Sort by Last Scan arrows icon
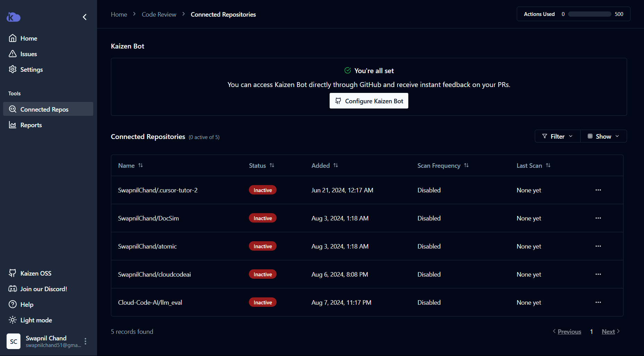 click(548, 165)
